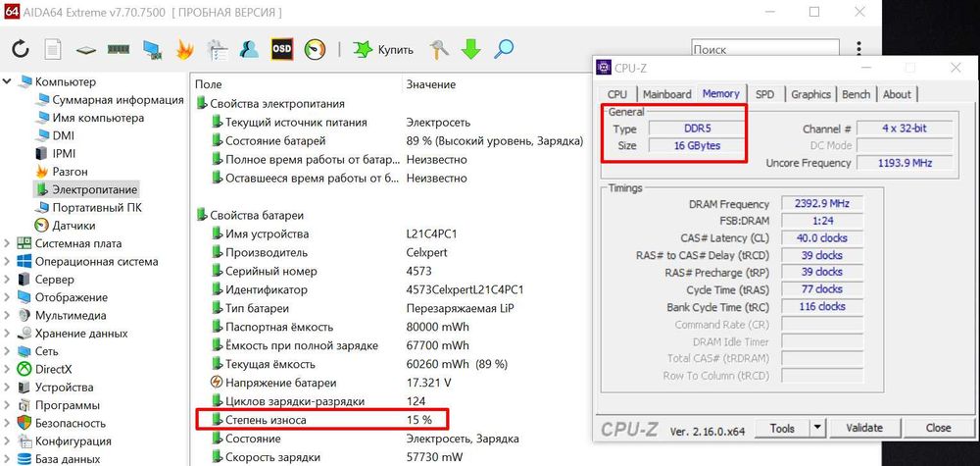Switch to Mainboard tab in CPU-Z
980x466 pixels.
666,94
